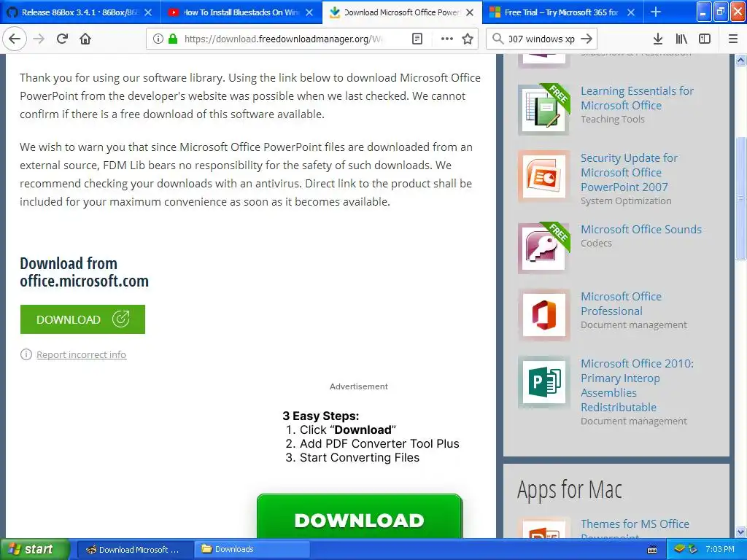Click the on-screen keyboard tray icon
The image size is (747, 560).
point(651,550)
